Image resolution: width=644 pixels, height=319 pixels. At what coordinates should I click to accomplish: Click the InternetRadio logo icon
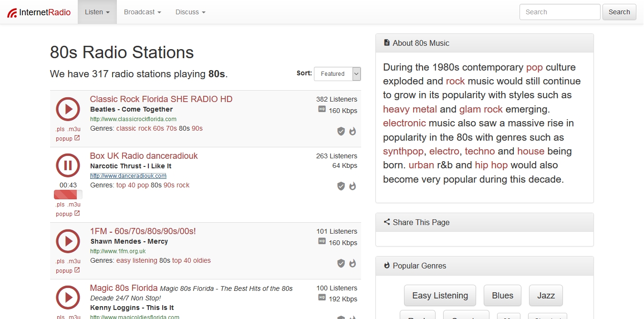click(x=12, y=12)
